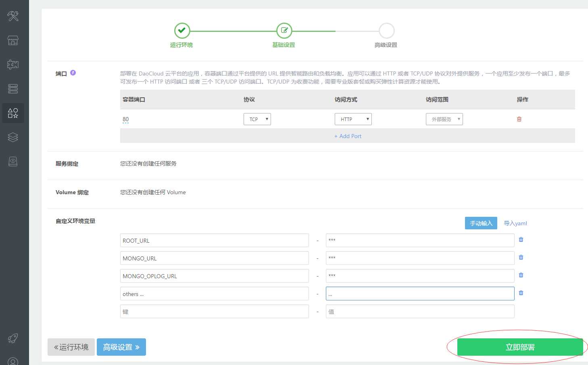Click the 'others ...' key field

click(x=215, y=294)
